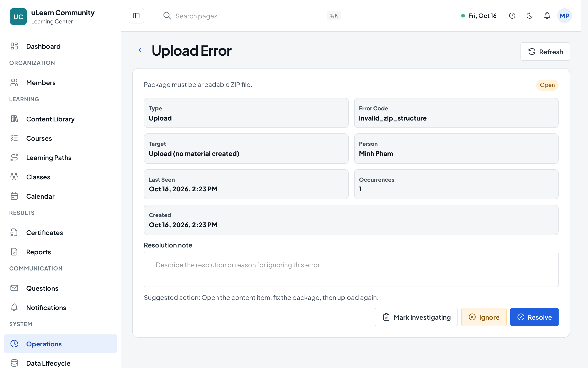Select Operations in sidebar
Image resolution: width=588 pixels, height=368 pixels.
[x=60, y=344]
